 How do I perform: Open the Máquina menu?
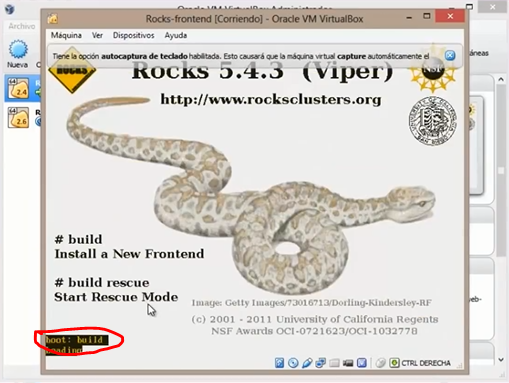(x=66, y=35)
